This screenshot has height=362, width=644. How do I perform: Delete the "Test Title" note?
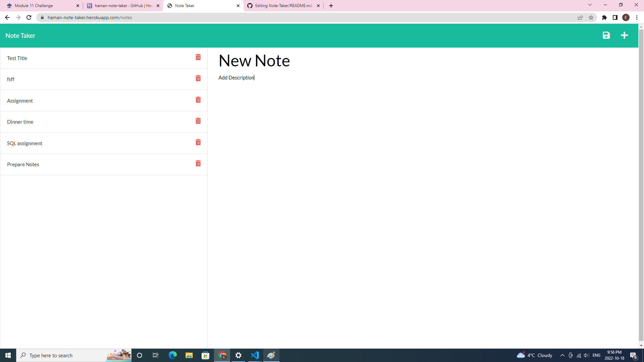198,57
